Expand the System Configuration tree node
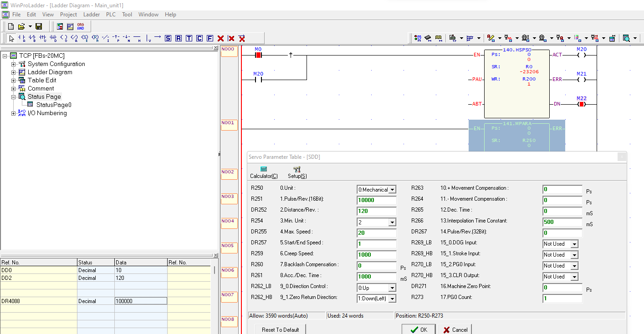 click(14, 64)
